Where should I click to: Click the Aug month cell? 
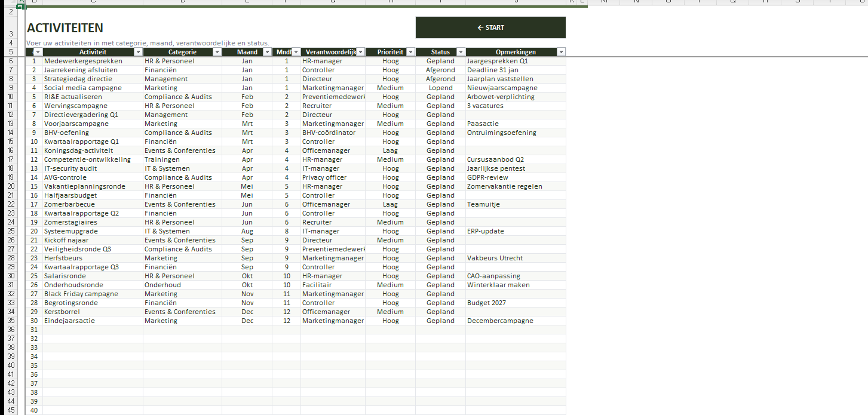point(247,231)
